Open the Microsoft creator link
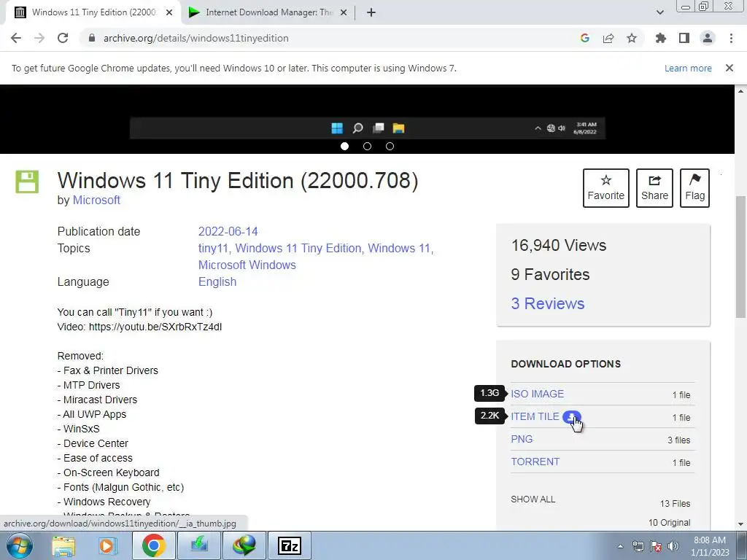This screenshot has width=747, height=560. click(96, 200)
